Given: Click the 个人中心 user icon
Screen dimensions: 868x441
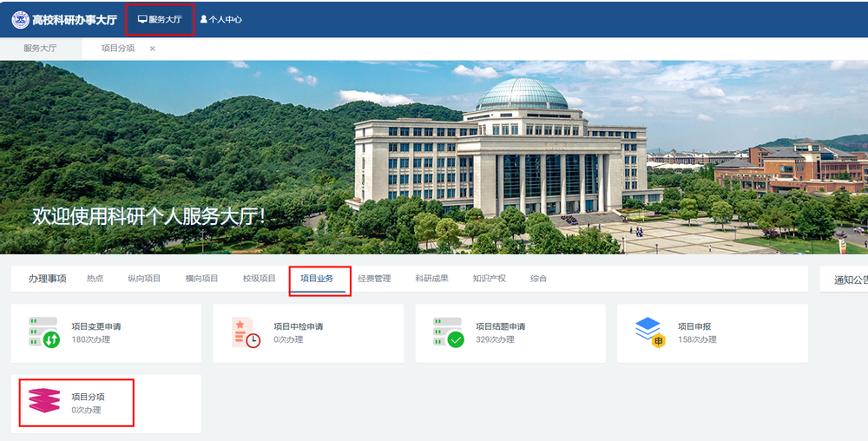Looking at the screenshot, I should pos(204,19).
